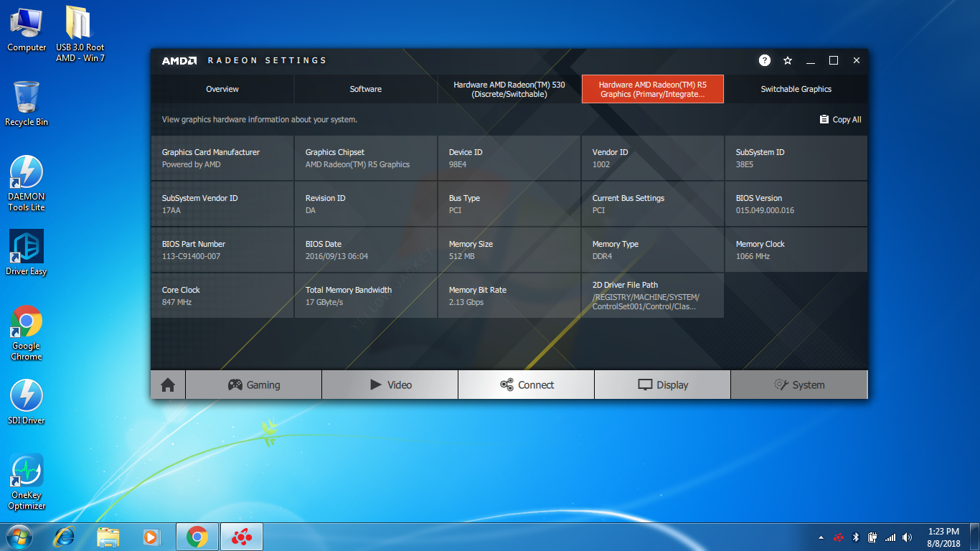Click the Core Clock 847 MHz tile
The image size is (980, 551).
222,296
